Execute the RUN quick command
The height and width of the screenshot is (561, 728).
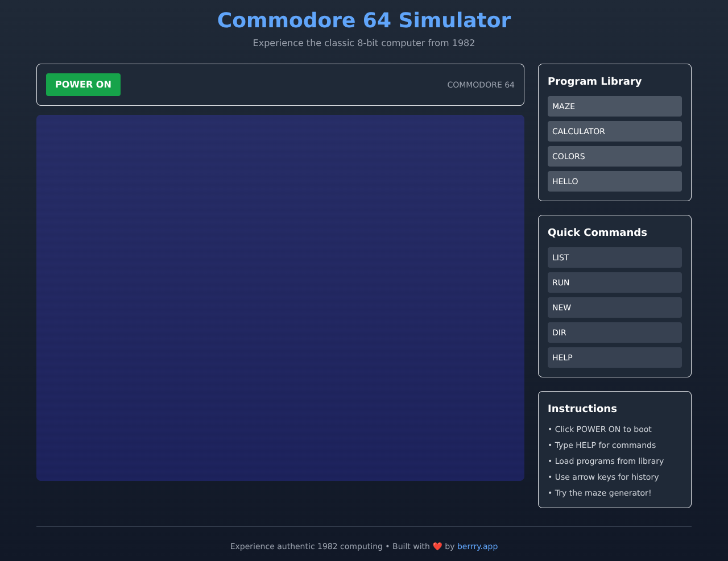coord(614,282)
